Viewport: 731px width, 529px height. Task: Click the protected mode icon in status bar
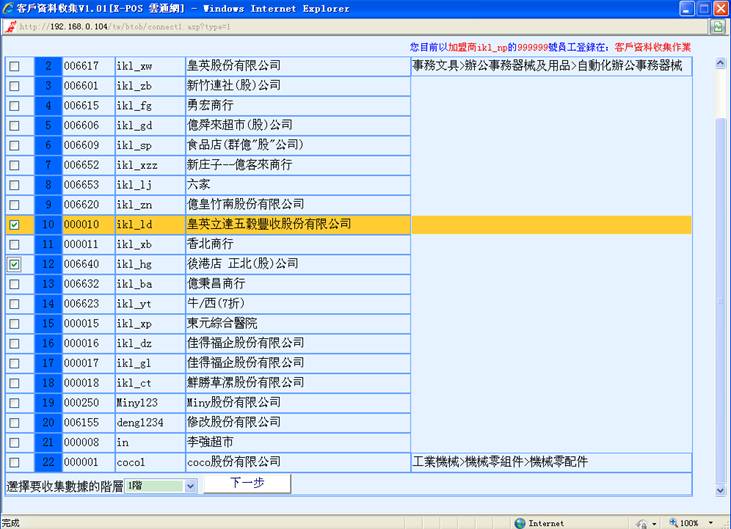(639, 522)
